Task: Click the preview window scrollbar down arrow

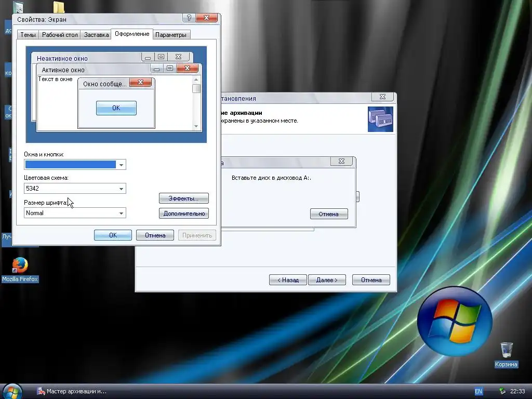Action: coord(196,126)
